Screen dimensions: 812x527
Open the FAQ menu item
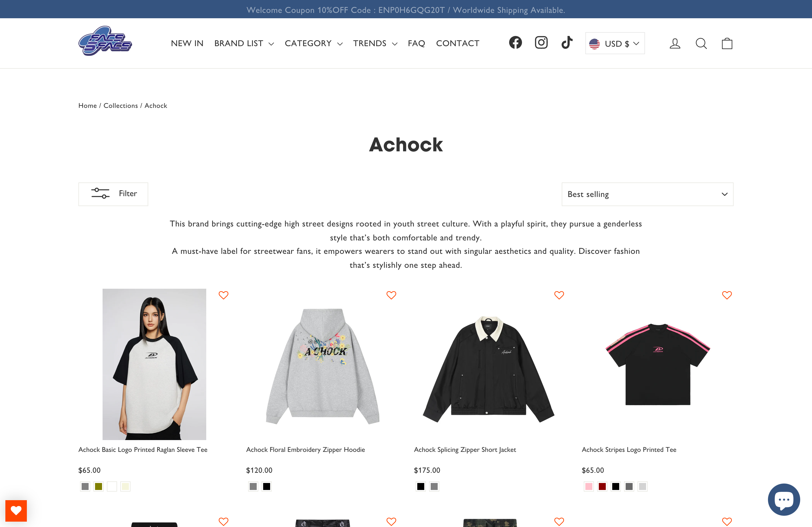(x=416, y=43)
